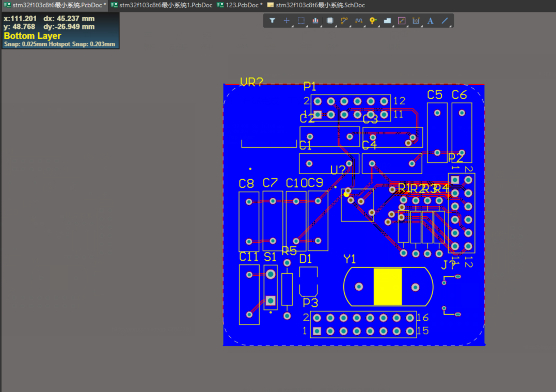Start the interactive routing tool

tap(343, 21)
